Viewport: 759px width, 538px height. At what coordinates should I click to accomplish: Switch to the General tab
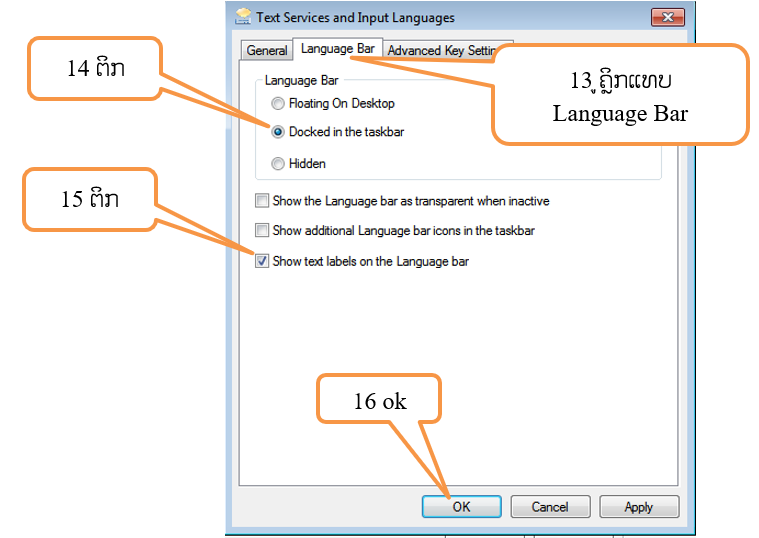[267, 50]
